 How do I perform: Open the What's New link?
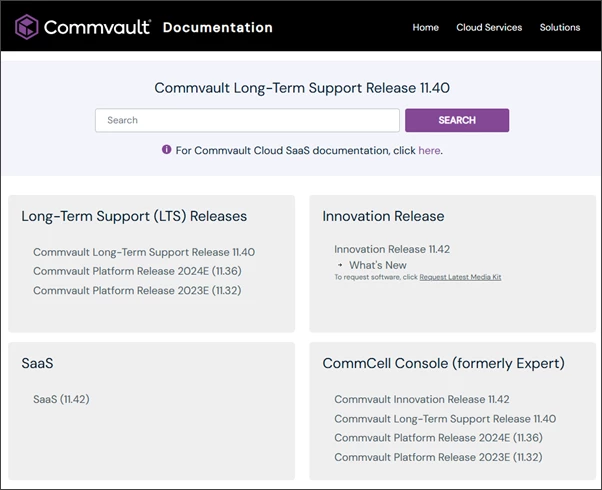point(378,265)
